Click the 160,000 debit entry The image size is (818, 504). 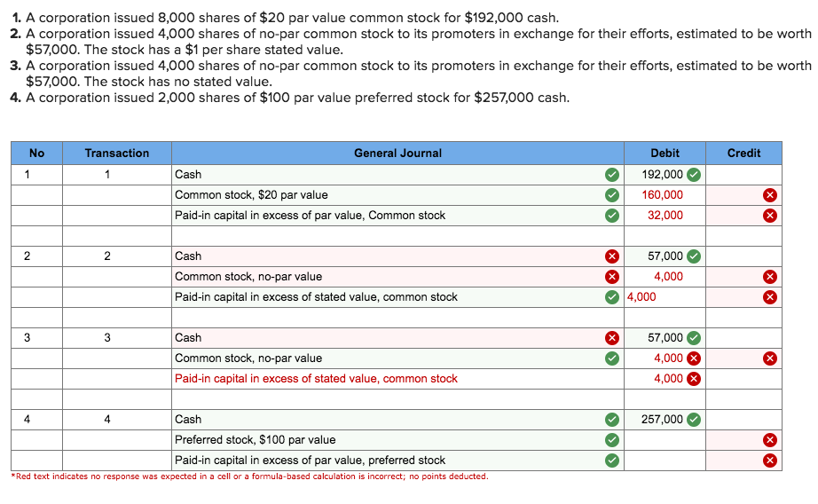[x=662, y=194]
